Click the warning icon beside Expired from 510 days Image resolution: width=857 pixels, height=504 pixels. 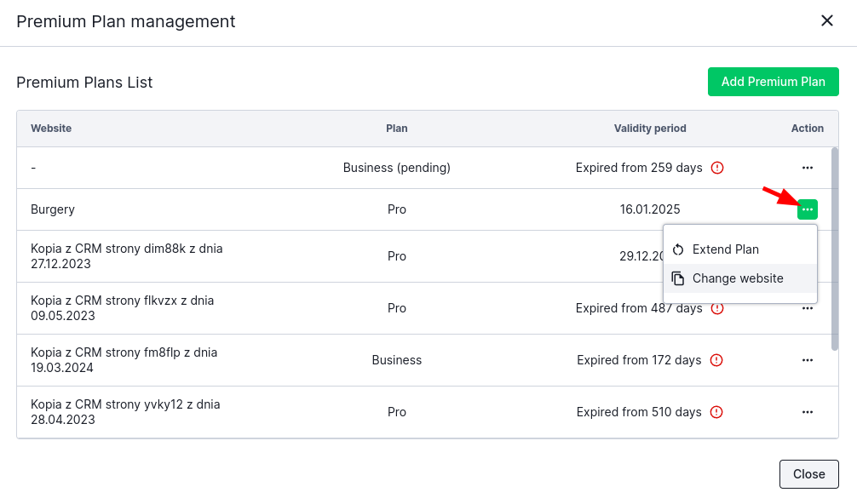point(716,412)
